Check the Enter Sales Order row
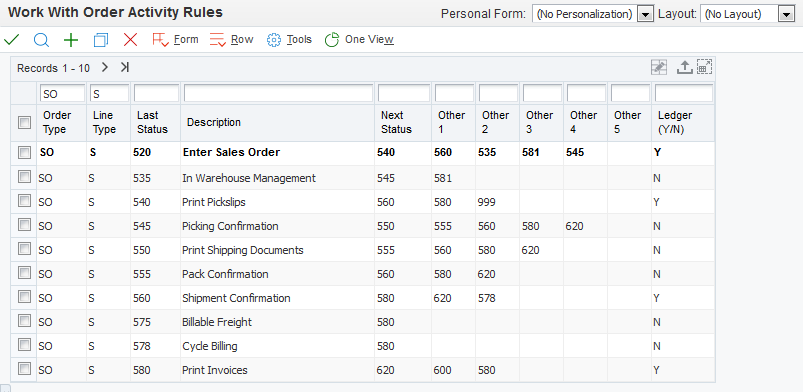 (x=24, y=152)
